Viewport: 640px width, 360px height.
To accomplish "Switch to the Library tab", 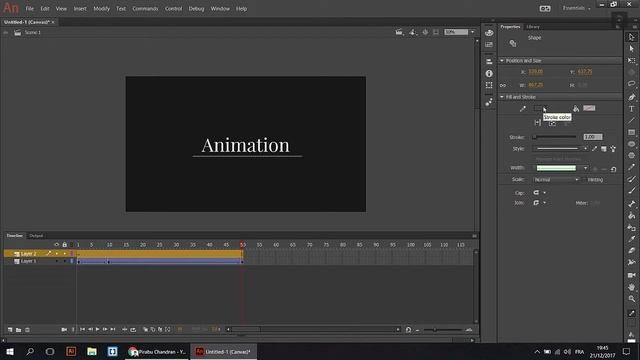I will coord(533,27).
